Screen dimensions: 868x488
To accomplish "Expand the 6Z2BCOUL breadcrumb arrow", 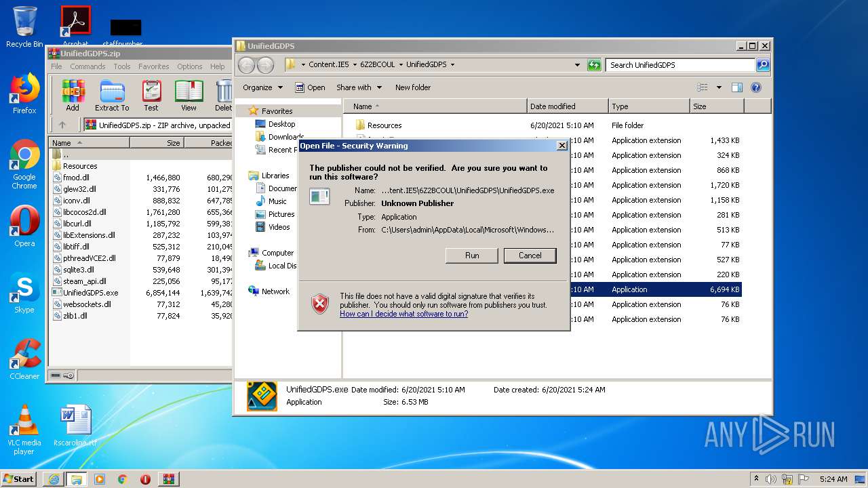I will [401, 65].
